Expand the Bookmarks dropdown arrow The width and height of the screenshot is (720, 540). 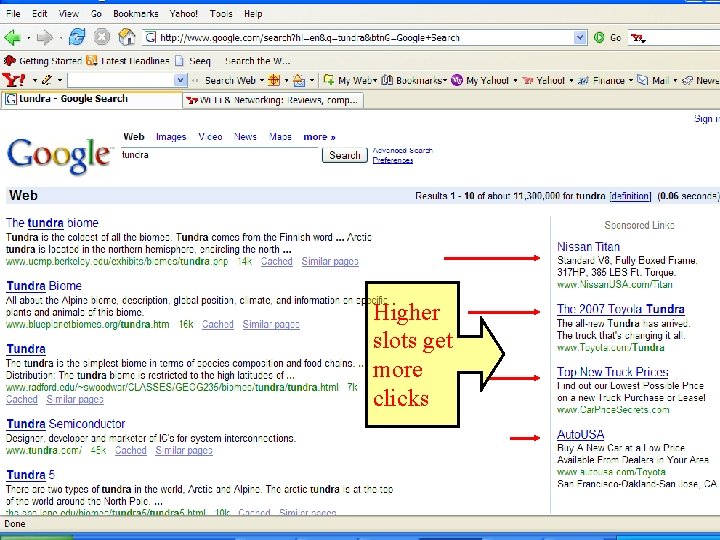tap(444, 80)
